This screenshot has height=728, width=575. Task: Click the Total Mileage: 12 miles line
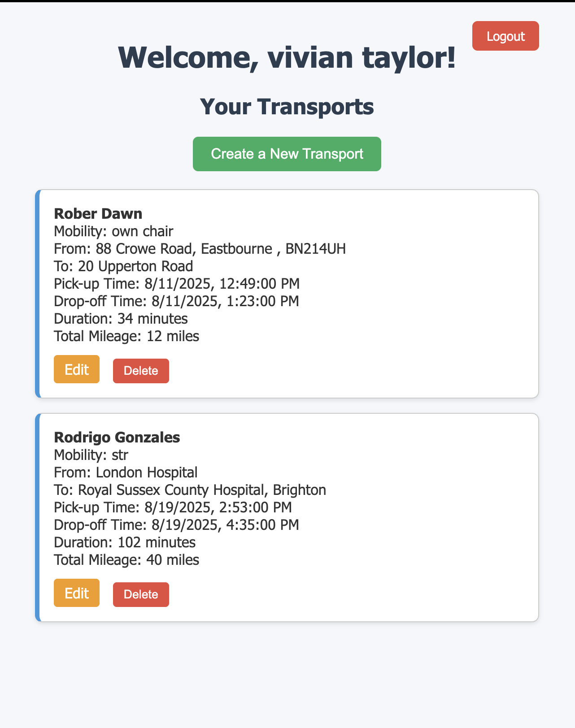tap(126, 336)
